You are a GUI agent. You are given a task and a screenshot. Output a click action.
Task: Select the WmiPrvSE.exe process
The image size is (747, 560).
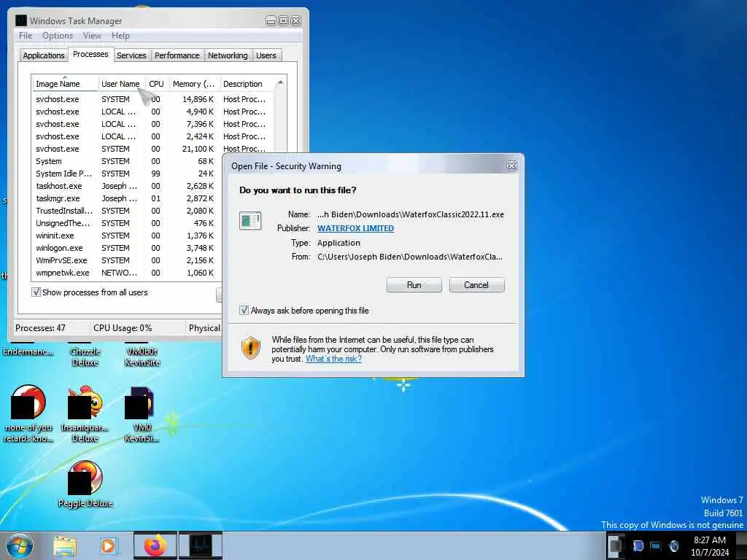coord(128,260)
